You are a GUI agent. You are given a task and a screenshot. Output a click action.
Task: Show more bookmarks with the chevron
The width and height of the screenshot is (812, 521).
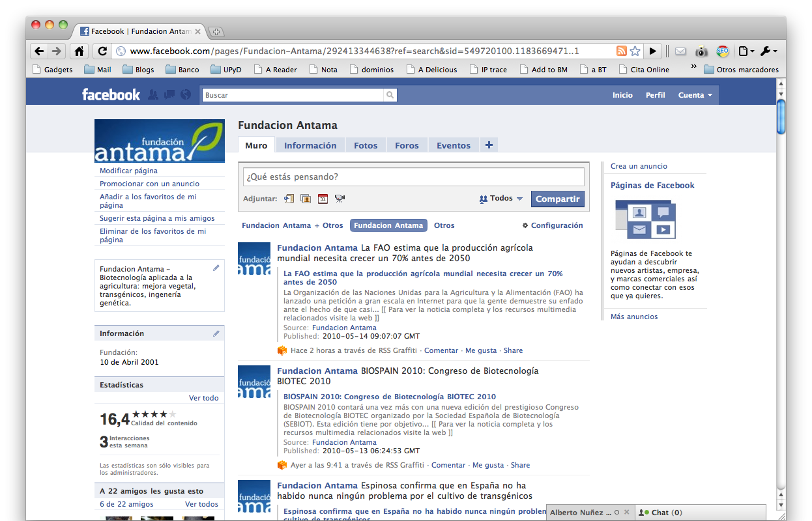(694, 67)
